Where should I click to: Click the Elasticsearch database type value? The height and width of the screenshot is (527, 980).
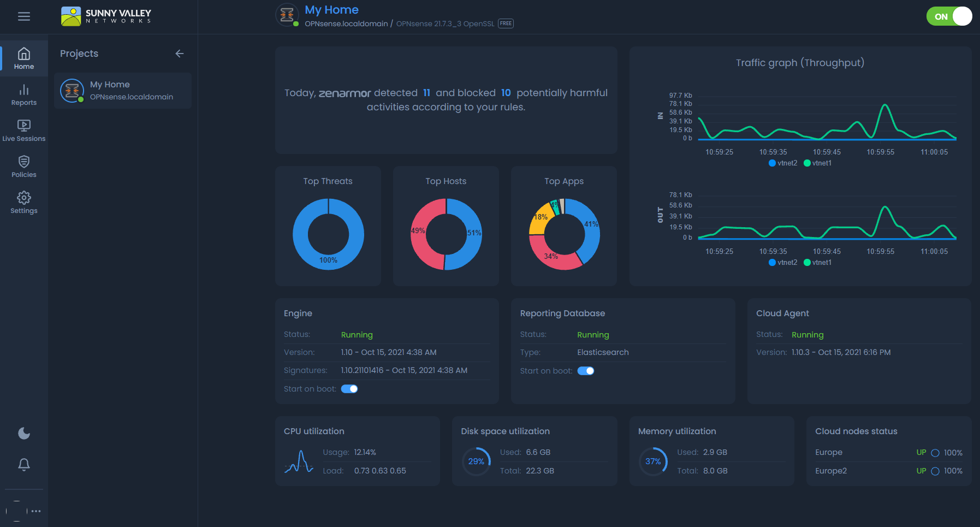[603, 352]
